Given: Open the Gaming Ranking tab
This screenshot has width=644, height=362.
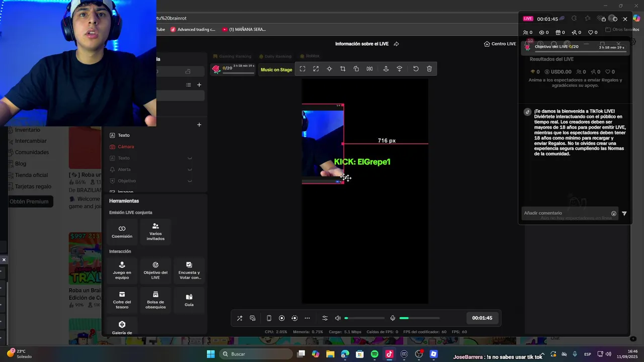Looking at the screenshot, I should (x=232, y=56).
